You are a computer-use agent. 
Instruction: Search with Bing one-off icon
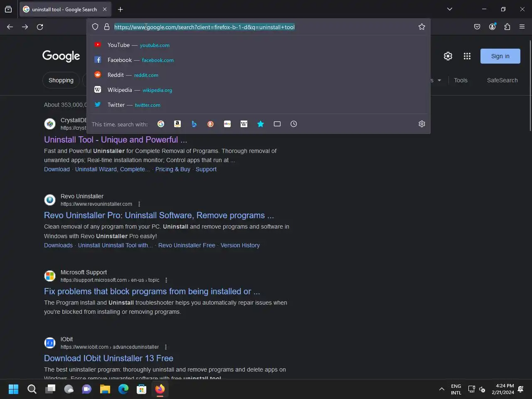click(x=194, y=124)
